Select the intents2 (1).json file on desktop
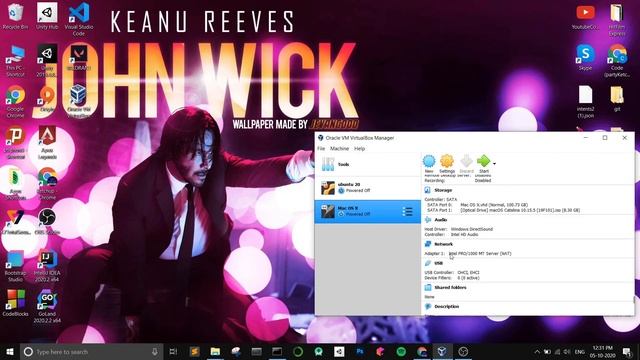Image resolution: width=640 pixels, height=360 pixels. 585,102
